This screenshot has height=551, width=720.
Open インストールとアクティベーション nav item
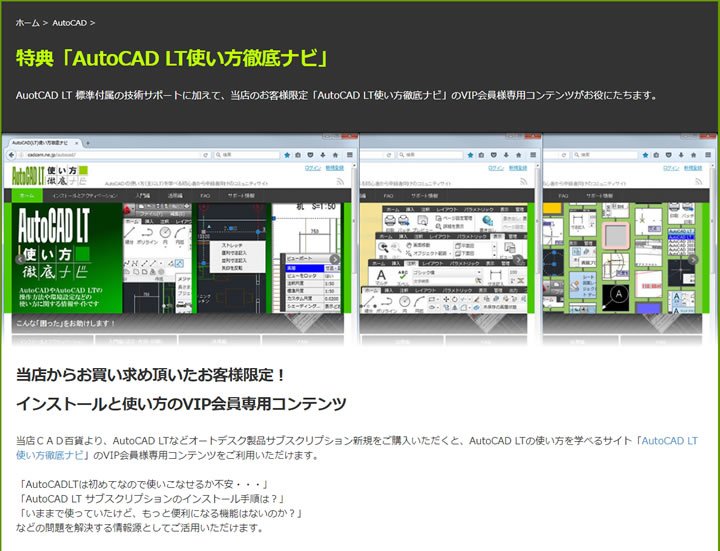pyautogui.click(x=84, y=196)
